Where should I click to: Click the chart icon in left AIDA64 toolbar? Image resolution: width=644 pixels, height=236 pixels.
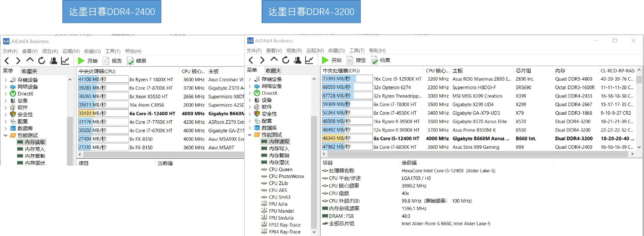(65, 61)
